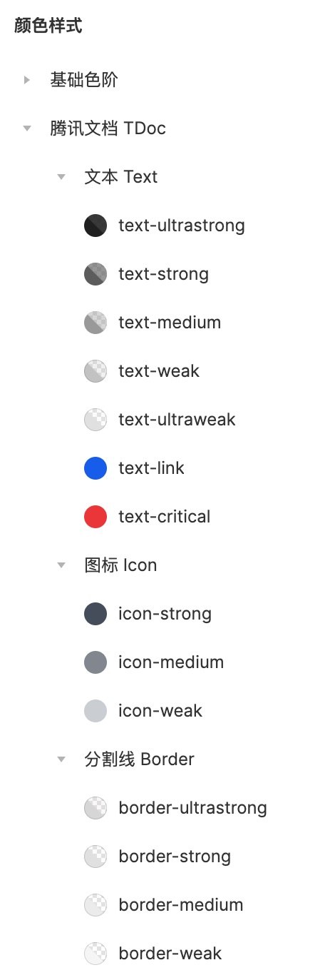
Task: Click the 颜色样式 panel heading
Action: 48,26
